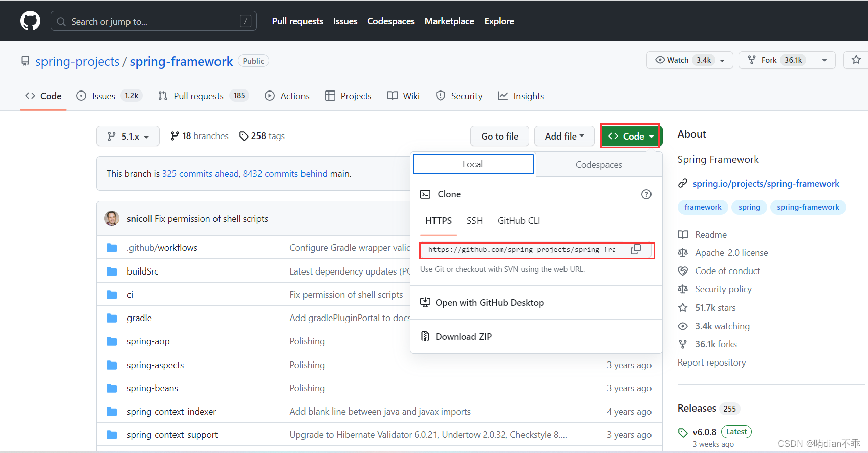This screenshot has height=453, width=868.
Task: Open the GitHub home logo
Action: pos(30,21)
